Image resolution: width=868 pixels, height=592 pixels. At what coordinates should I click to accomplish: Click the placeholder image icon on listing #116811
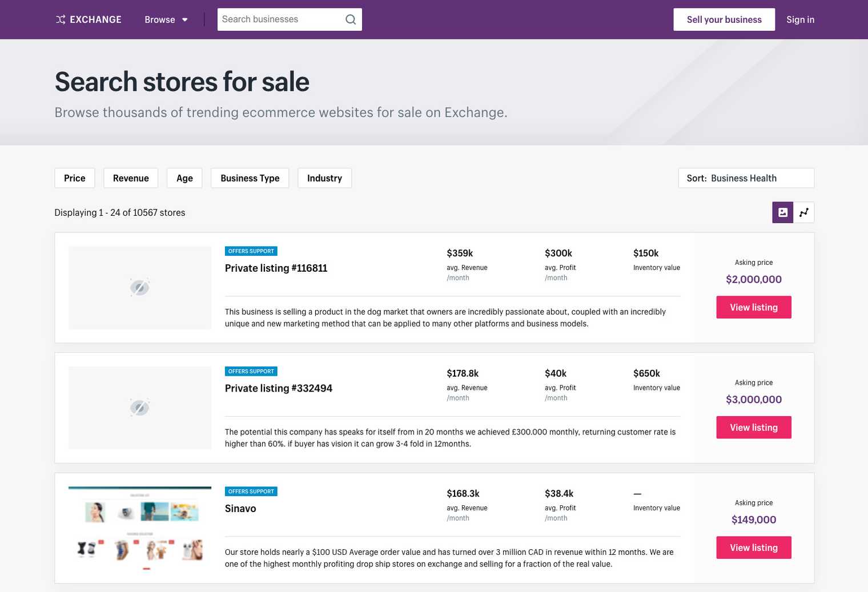coord(139,287)
